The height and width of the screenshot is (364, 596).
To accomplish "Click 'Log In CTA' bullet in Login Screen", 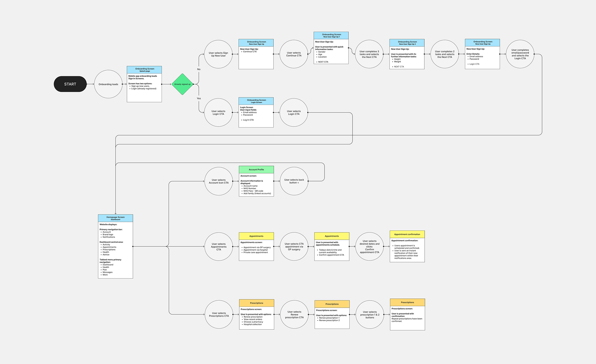I will pyautogui.click(x=248, y=120).
